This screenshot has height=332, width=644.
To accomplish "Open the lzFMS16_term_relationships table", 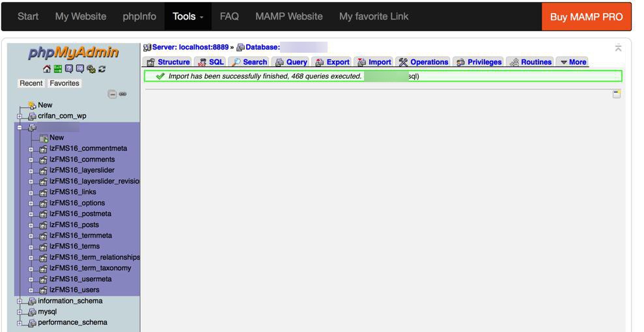I will (94, 257).
